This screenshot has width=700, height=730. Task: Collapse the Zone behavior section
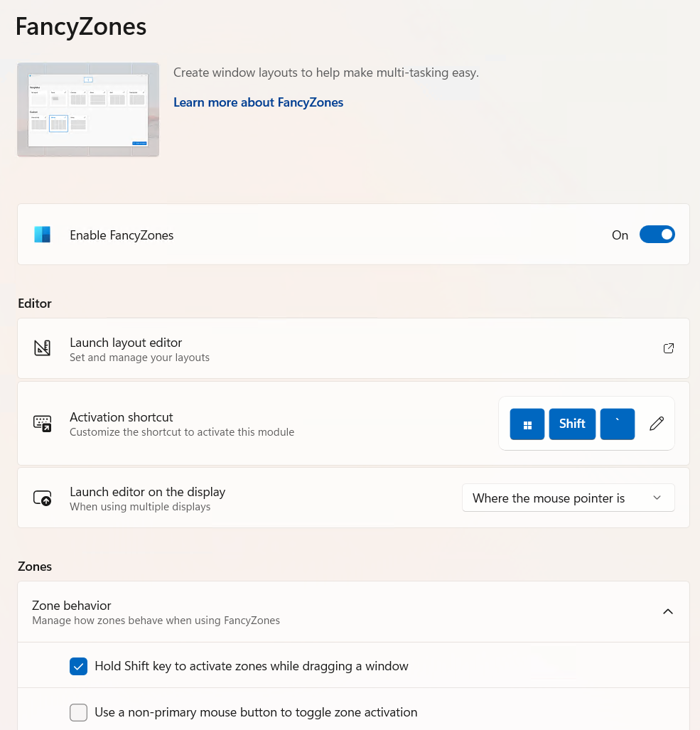pyautogui.click(x=667, y=611)
